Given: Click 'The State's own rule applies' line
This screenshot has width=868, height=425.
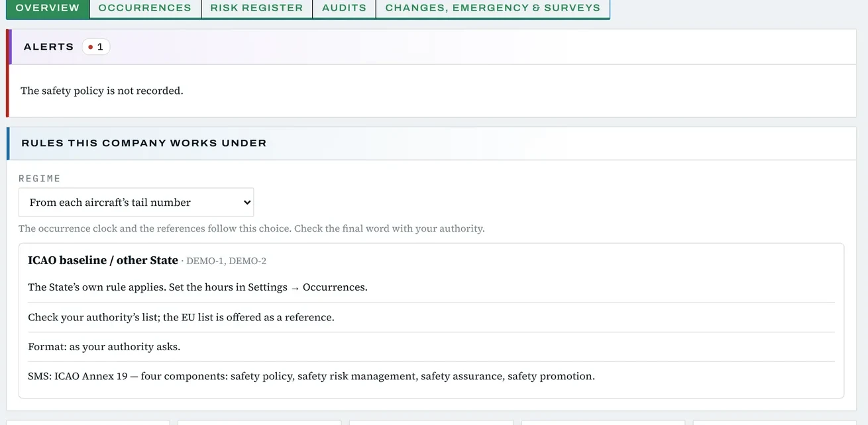Looking at the screenshot, I should 197,287.
